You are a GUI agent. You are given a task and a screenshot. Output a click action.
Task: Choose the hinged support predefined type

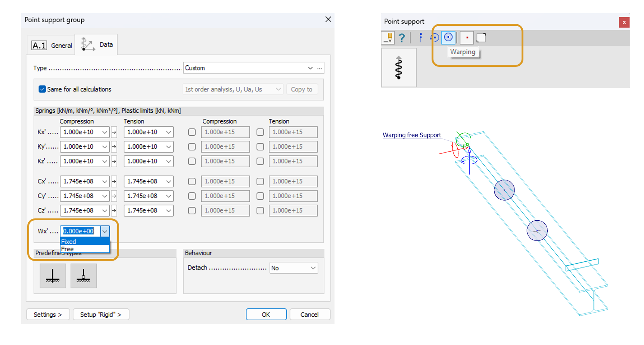tap(83, 276)
